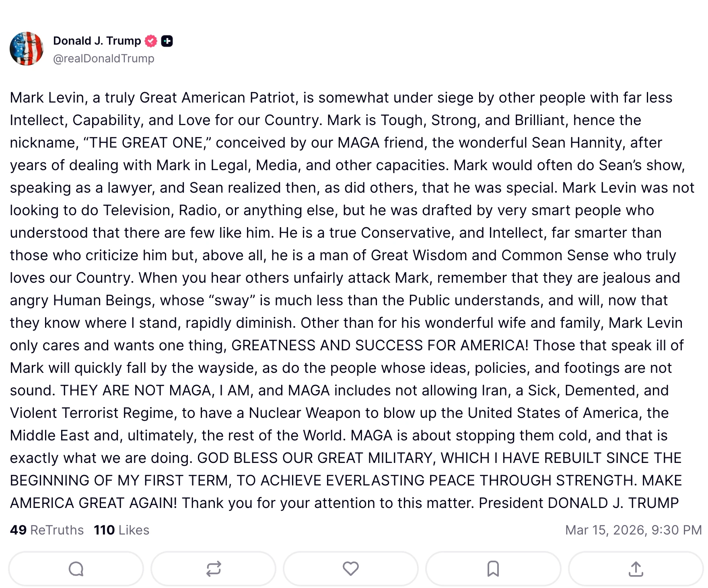Bookmark this post
This screenshot has width=708, height=588.
493,569
